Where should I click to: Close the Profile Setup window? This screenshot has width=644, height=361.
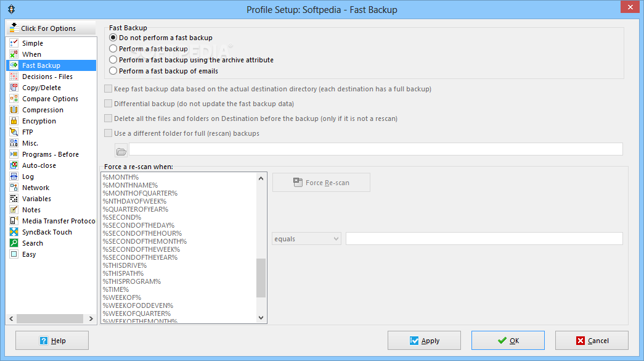coord(630,7)
